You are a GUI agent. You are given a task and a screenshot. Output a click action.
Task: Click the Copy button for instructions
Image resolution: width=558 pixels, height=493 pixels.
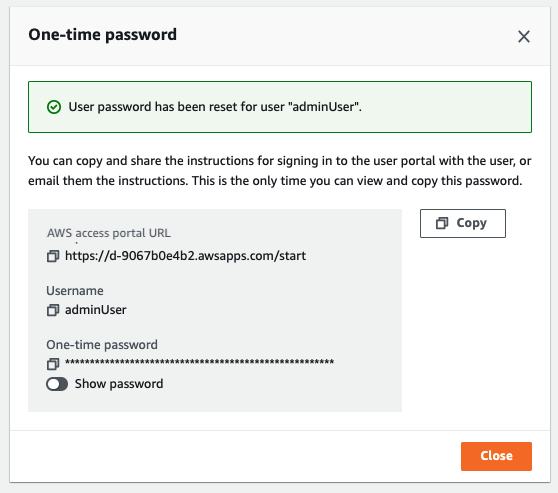point(463,223)
